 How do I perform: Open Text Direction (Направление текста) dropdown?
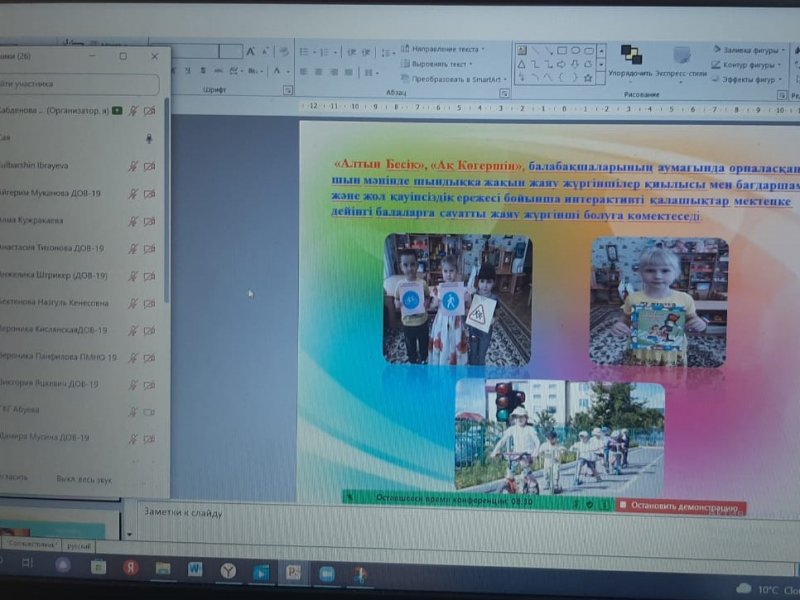pyautogui.click(x=444, y=48)
